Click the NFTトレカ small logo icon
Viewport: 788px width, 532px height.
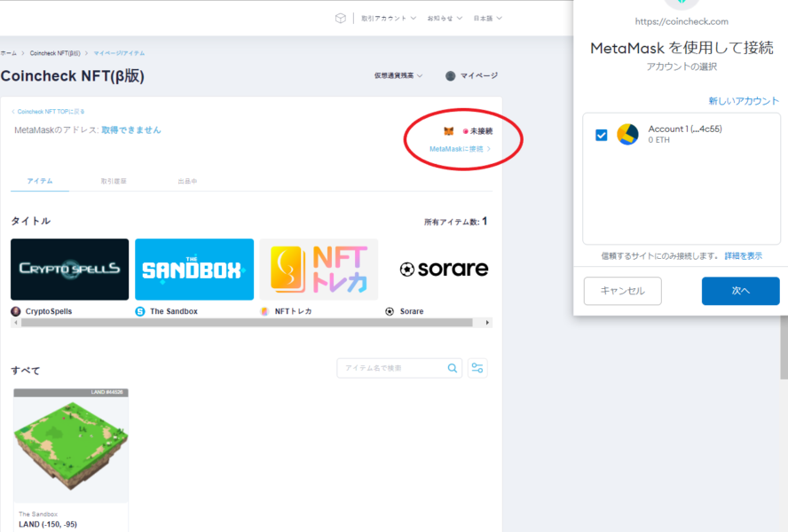(x=264, y=311)
